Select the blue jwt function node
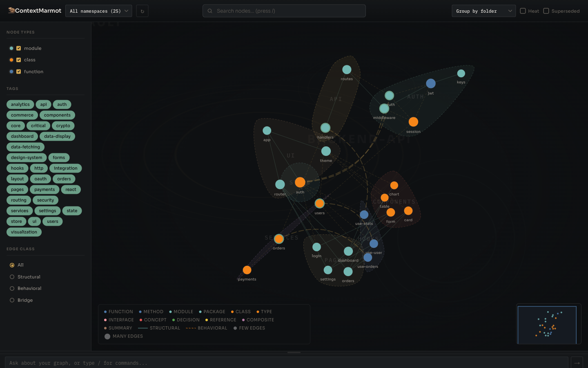 point(431,83)
